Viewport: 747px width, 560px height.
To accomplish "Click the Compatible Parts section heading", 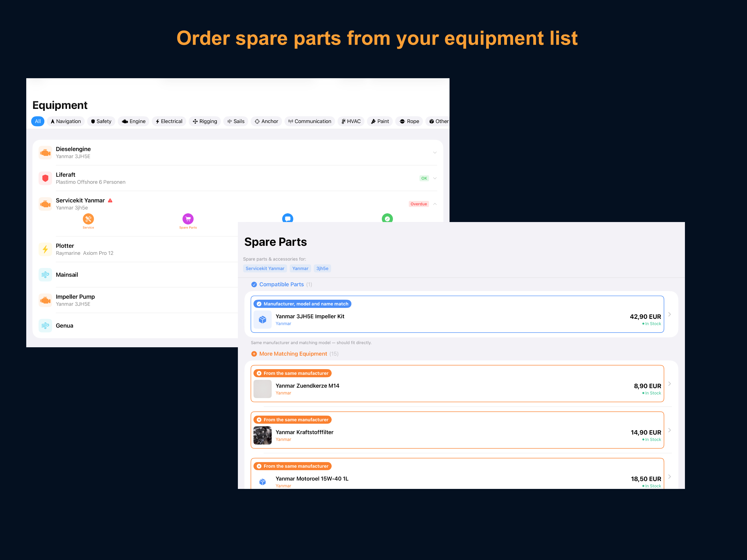I will point(282,285).
